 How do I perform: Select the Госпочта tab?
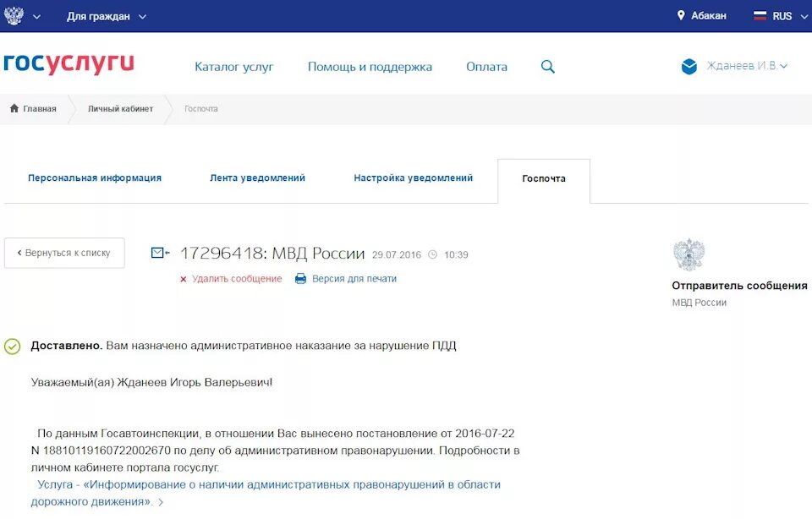(544, 179)
